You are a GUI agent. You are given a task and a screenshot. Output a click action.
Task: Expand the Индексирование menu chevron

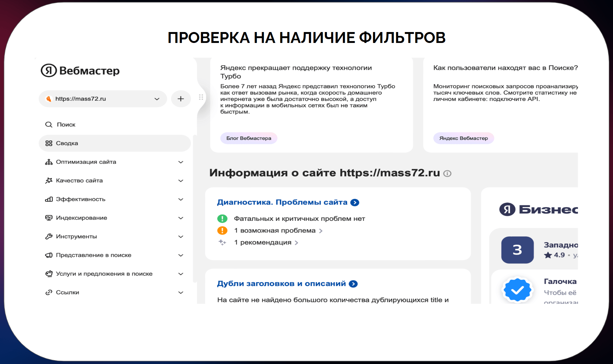181,218
